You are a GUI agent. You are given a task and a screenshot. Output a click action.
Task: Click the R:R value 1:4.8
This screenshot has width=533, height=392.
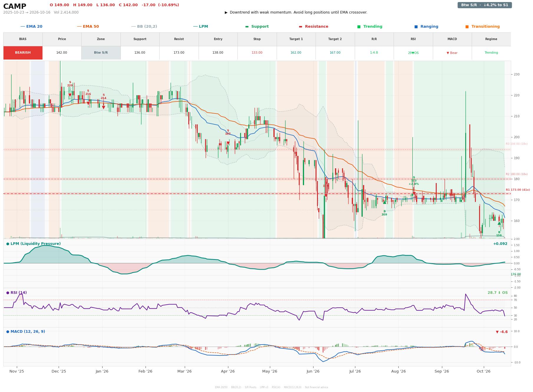pyautogui.click(x=374, y=53)
